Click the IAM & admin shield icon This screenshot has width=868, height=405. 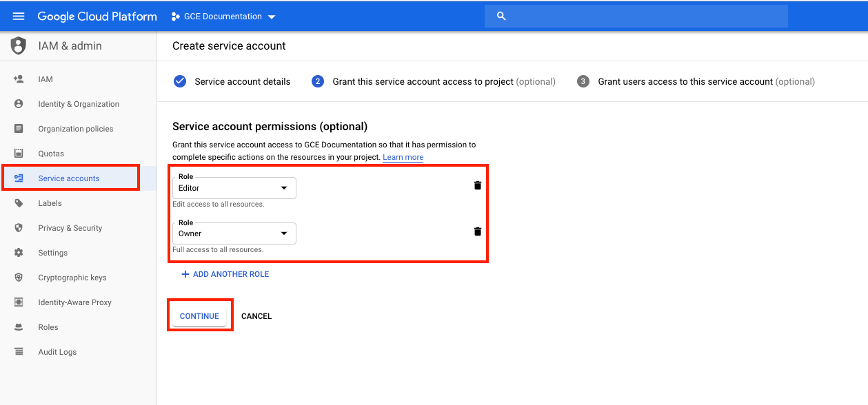click(x=18, y=45)
